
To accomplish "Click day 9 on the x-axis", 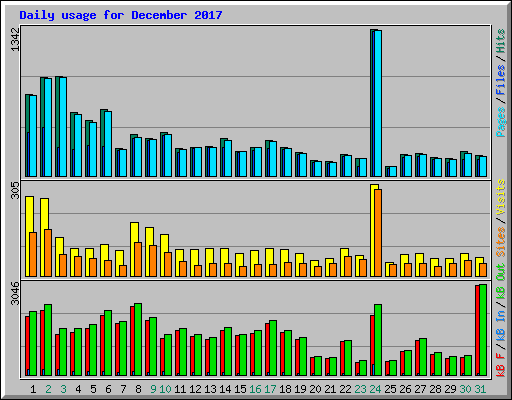I will click(153, 389).
